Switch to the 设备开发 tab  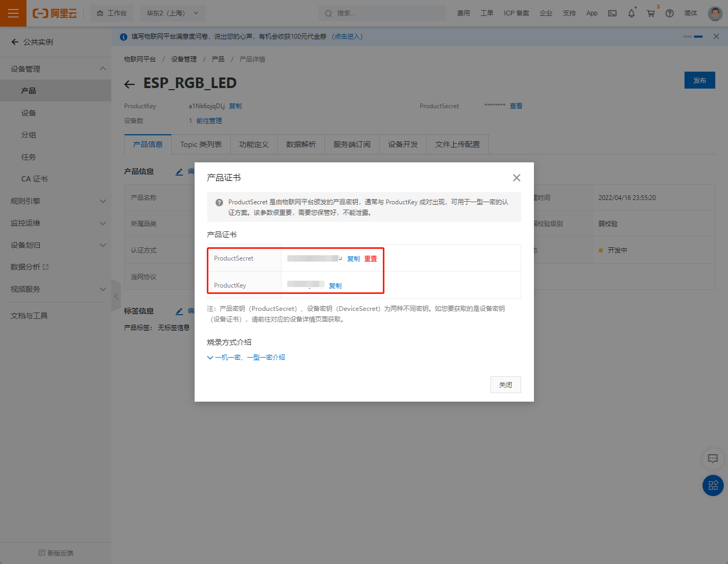[x=403, y=144]
